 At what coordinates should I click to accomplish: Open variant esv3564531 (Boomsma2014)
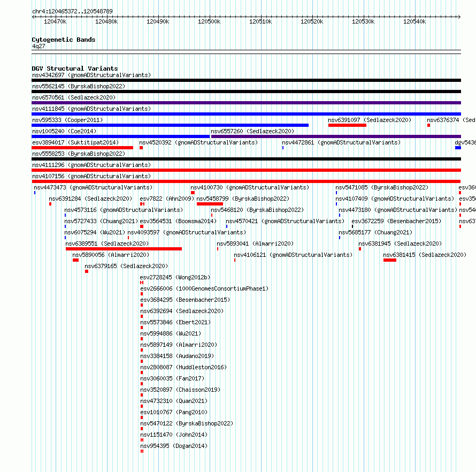coord(178,221)
